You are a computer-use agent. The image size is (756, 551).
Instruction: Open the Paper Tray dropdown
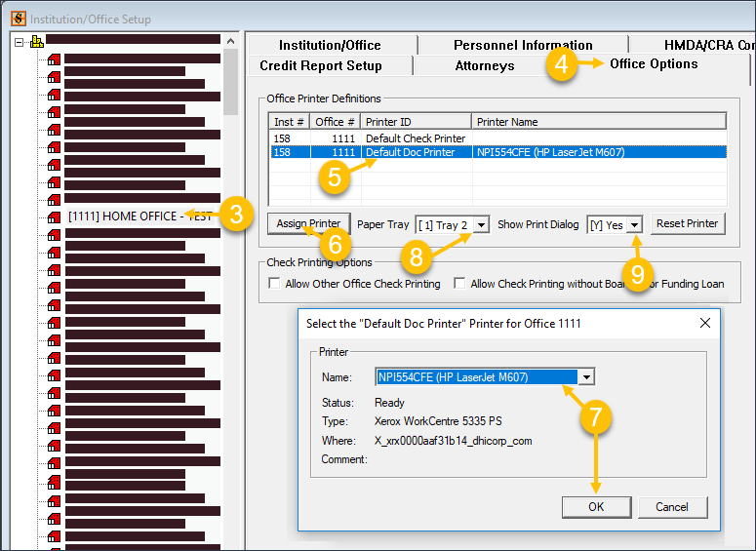[x=481, y=225]
